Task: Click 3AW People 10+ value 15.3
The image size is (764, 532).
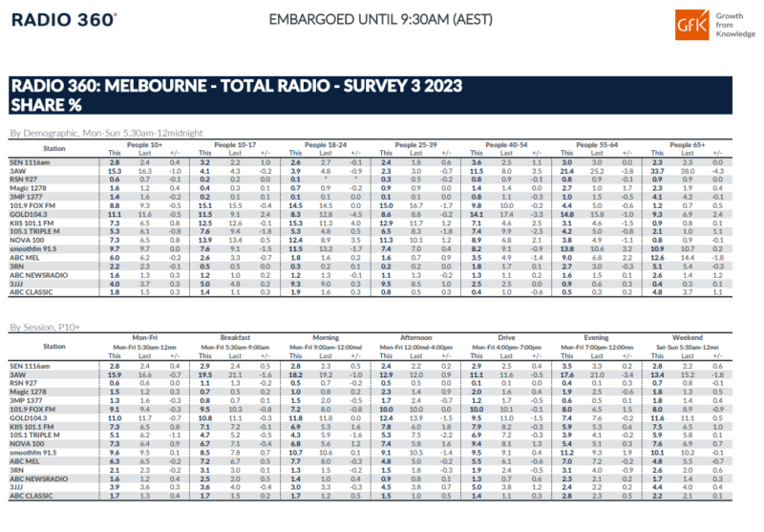Action: (115, 171)
